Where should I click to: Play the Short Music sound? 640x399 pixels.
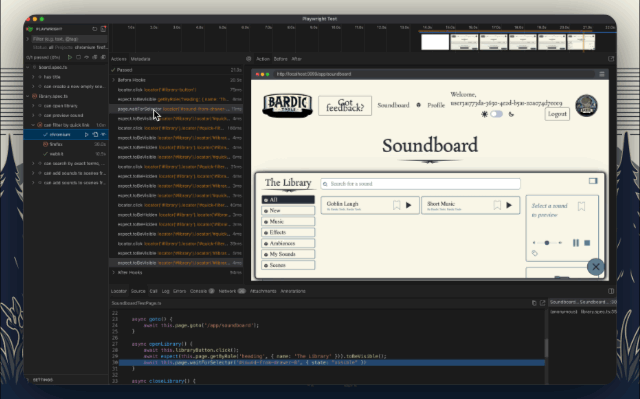coord(509,205)
